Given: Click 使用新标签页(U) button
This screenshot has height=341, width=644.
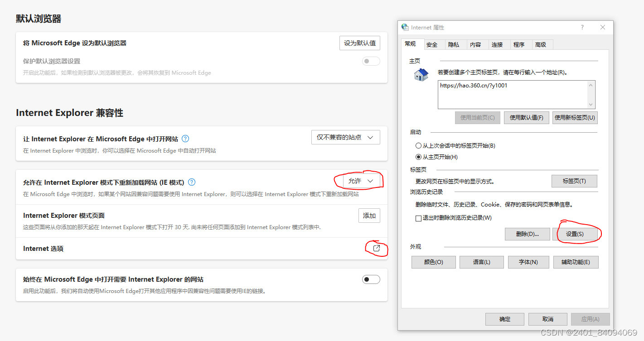Looking at the screenshot, I should point(575,118).
